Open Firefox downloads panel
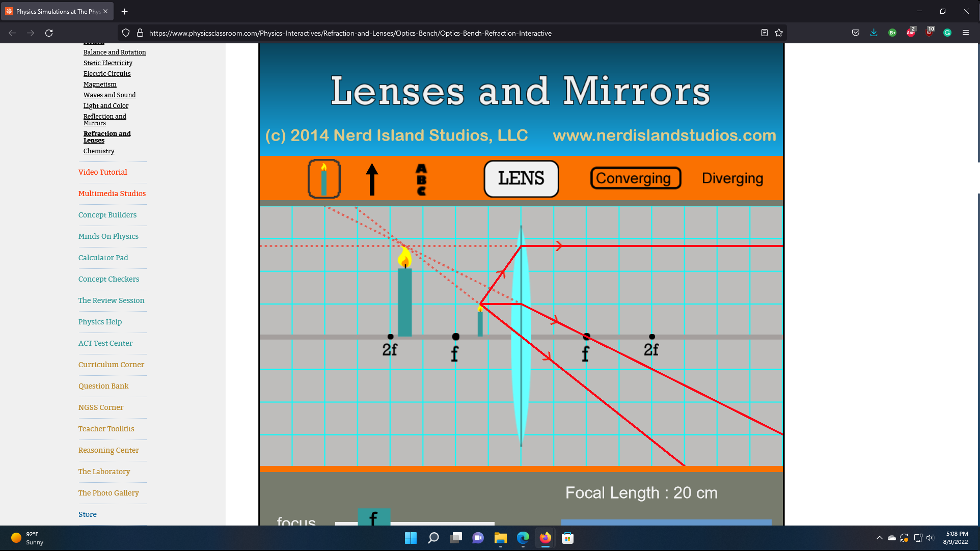Screen dimensions: 980x551 pos(874,33)
